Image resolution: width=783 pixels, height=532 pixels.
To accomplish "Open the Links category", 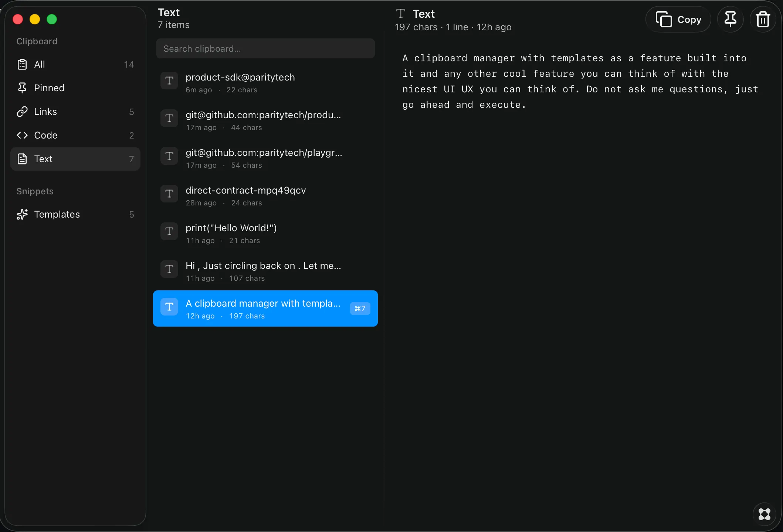I will [75, 112].
